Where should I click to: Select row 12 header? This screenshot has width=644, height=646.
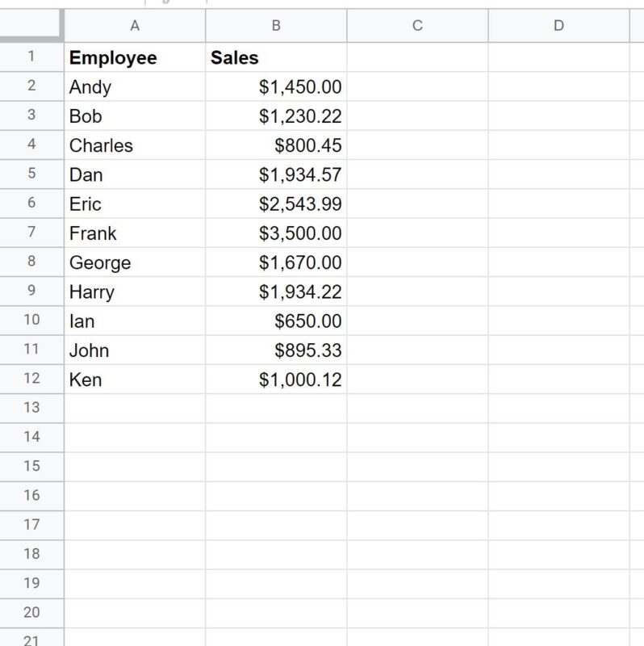[31, 379]
